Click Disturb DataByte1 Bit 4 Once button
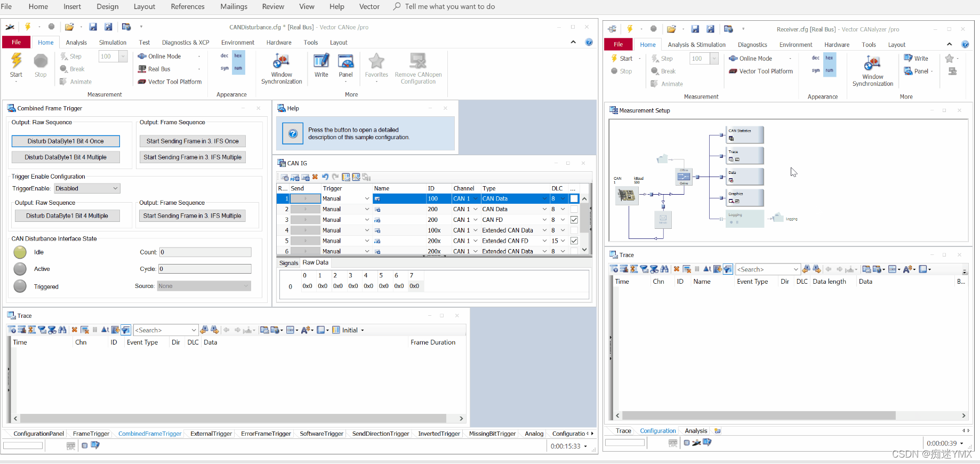This screenshot has height=464, width=980. click(x=66, y=141)
